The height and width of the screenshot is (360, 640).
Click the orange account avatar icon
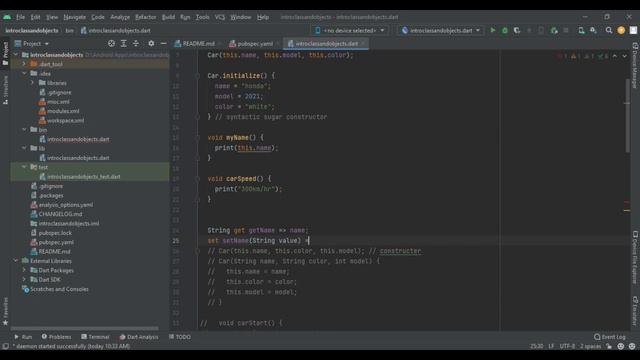[621, 30]
